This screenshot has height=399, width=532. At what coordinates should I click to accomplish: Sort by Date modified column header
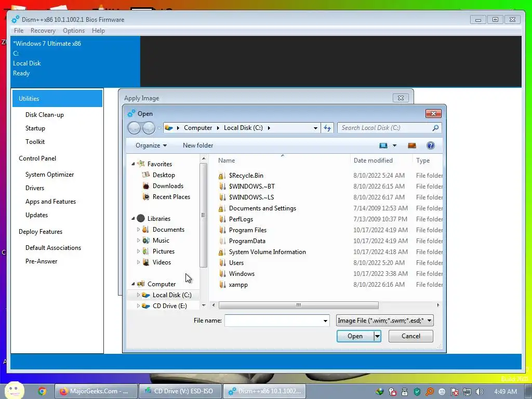(x=373, y=161)
